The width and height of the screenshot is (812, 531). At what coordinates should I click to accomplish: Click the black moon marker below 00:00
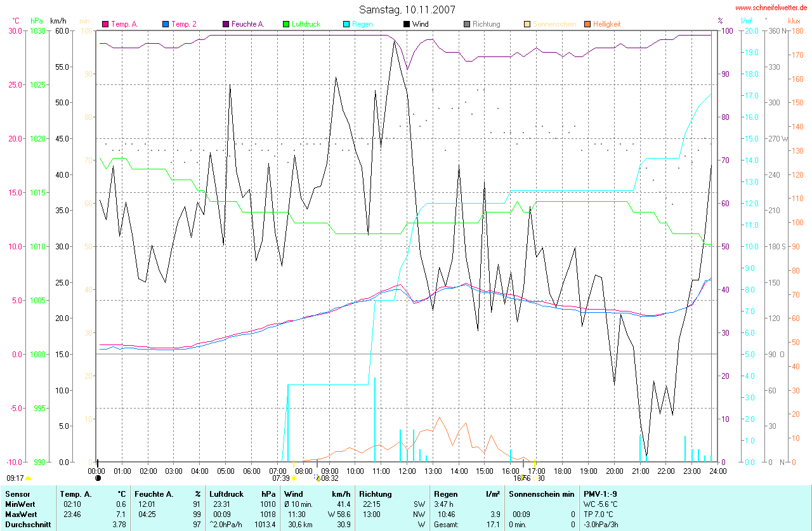point(98,478)
